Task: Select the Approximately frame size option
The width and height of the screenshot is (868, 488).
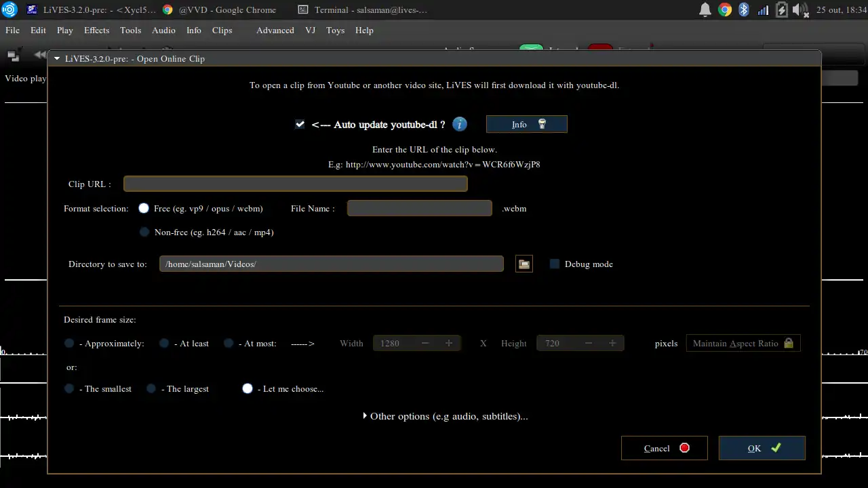Action: [69, 343]
